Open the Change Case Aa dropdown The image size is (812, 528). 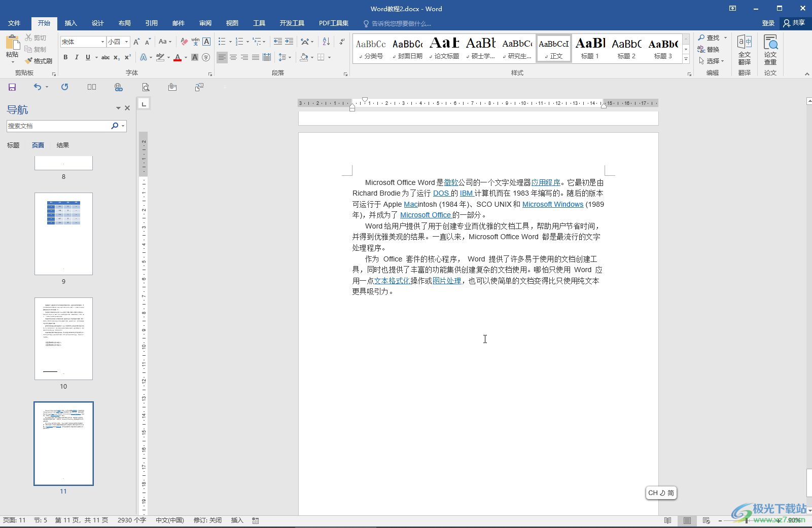click(x=165, y=42)
